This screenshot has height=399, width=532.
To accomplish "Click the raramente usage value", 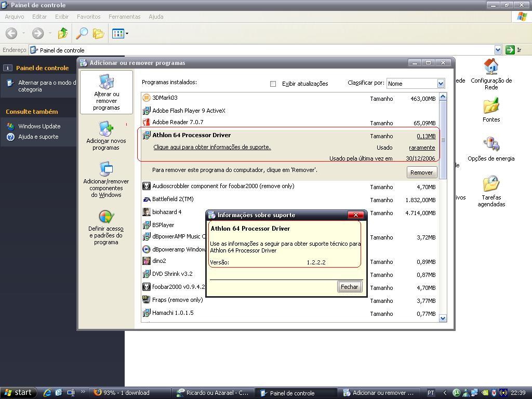I will point(422,148).
